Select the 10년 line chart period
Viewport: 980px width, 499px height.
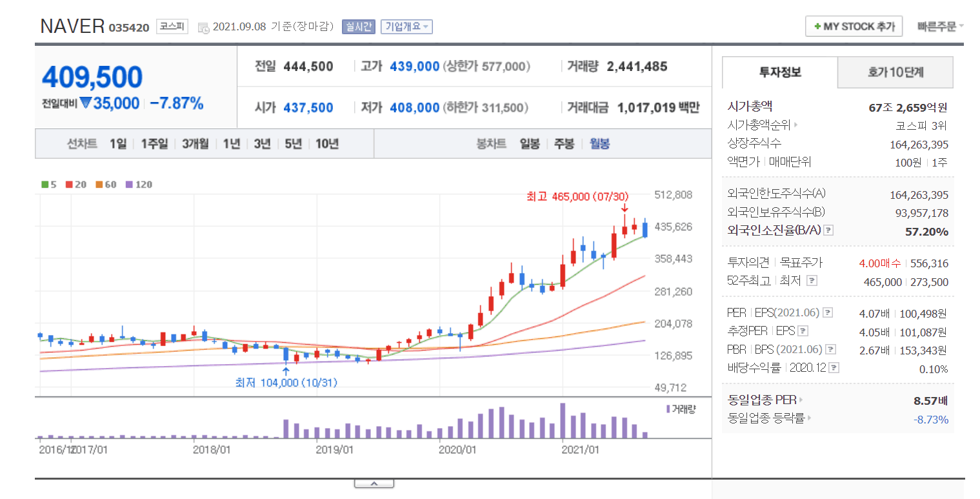click(327, 144)
